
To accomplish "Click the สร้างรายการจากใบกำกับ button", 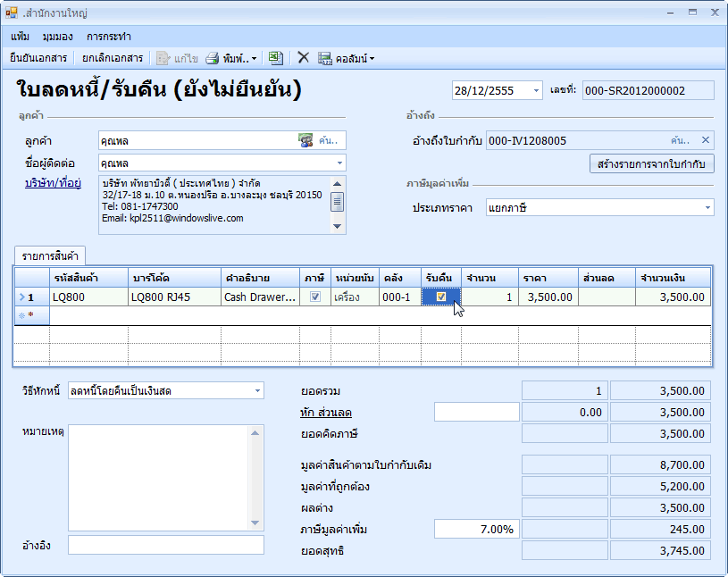I will (x=652, y=163).
